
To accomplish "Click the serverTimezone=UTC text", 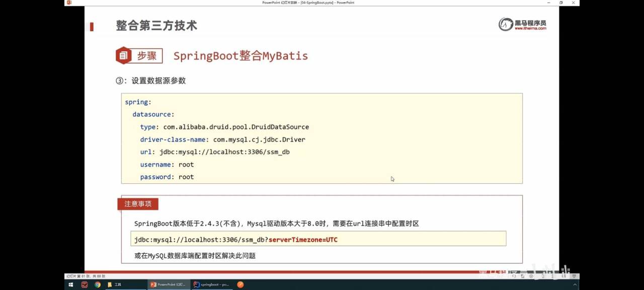I will [303, 240].
